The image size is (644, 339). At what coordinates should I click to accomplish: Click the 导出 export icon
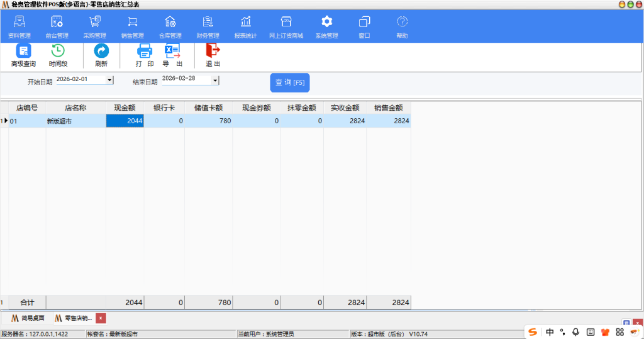point(172,52)
